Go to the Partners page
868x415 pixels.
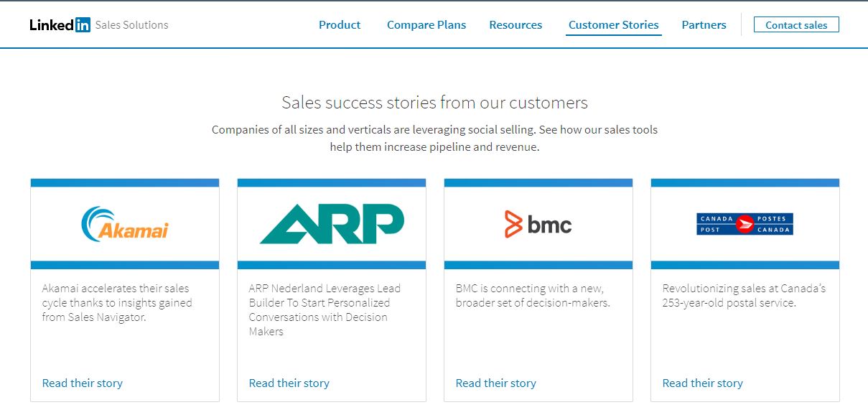click(x=704, y=25)
